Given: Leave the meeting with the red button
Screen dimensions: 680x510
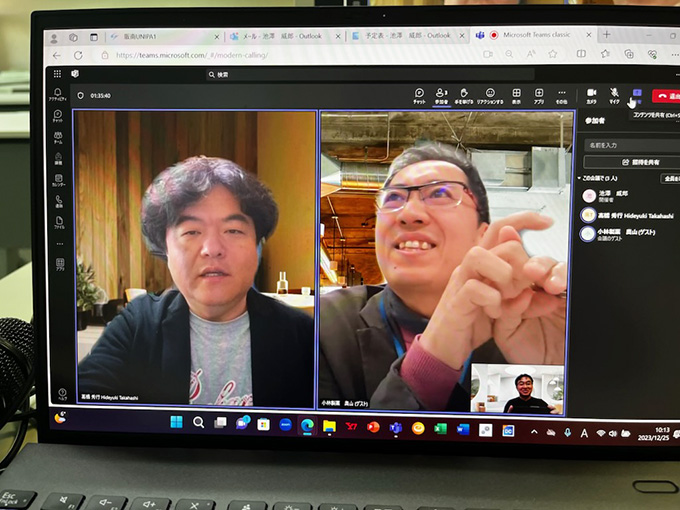Looking at the screenshot, I should click(x=666, y=96).
